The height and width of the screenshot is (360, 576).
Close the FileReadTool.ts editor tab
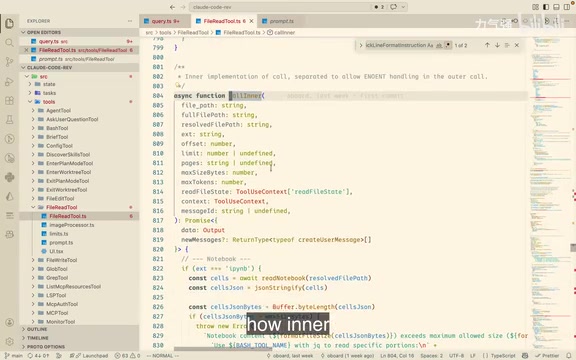pos(251,21)
